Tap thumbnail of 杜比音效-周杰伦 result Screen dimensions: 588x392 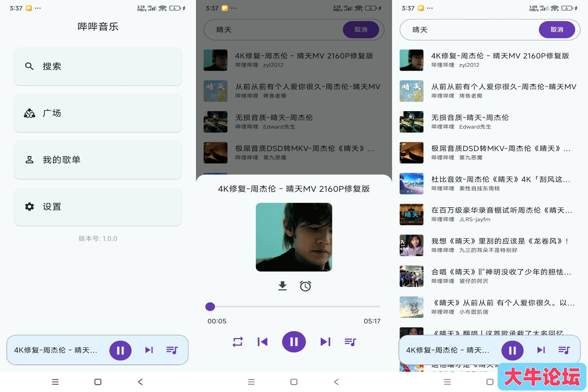pos(411,183)
